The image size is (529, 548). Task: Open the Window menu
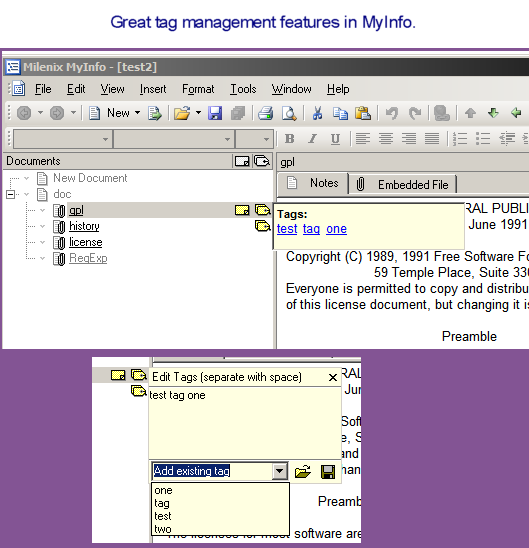point(292,89)
